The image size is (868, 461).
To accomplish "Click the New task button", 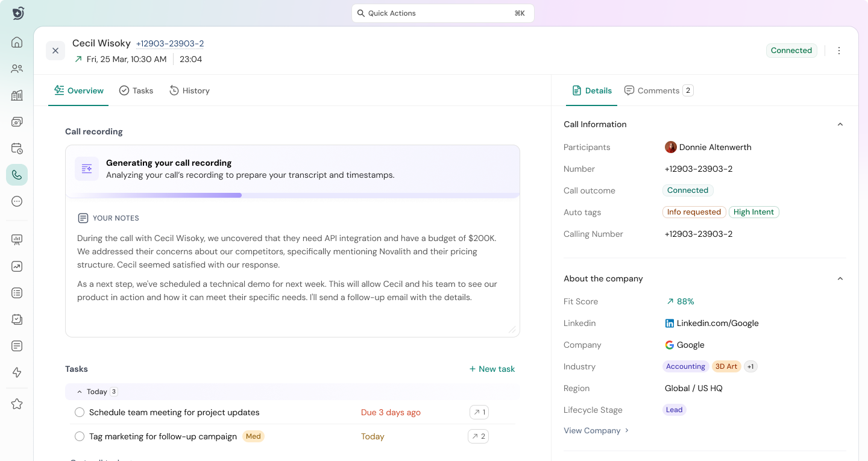I will 492,369.
